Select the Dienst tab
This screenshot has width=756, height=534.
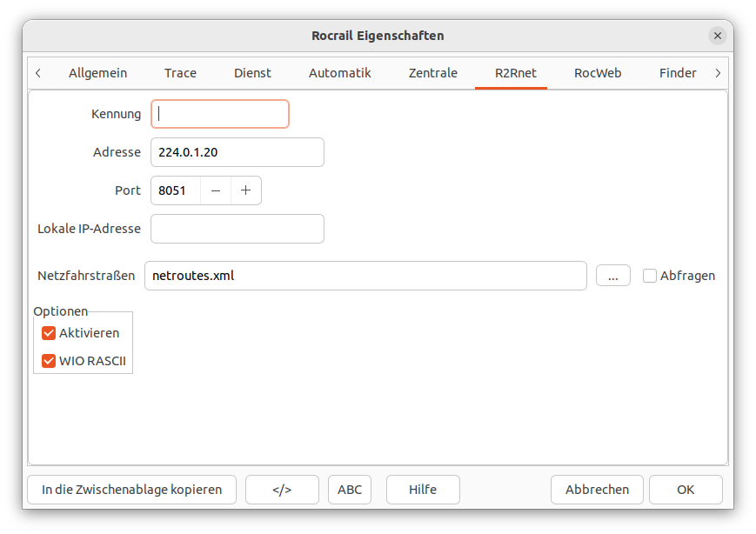252,73
